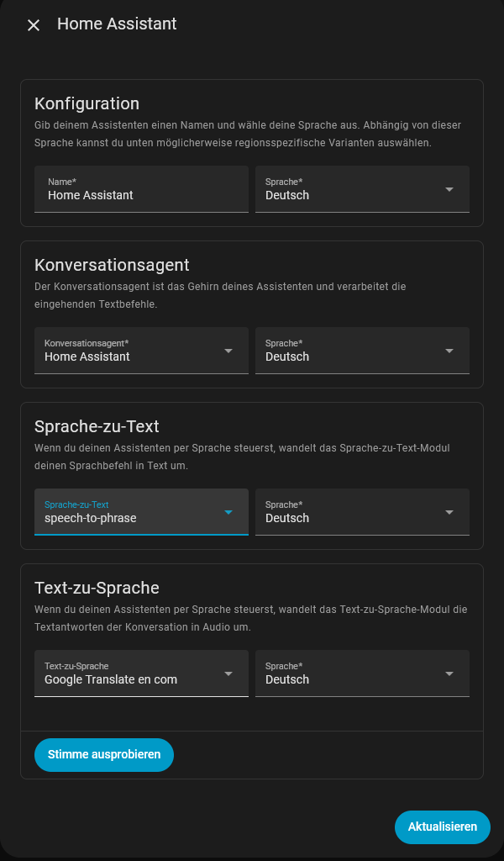Open the Google Translate en com dropdown
This screenshot has height=861, width=504.
[x=141, y=673]
